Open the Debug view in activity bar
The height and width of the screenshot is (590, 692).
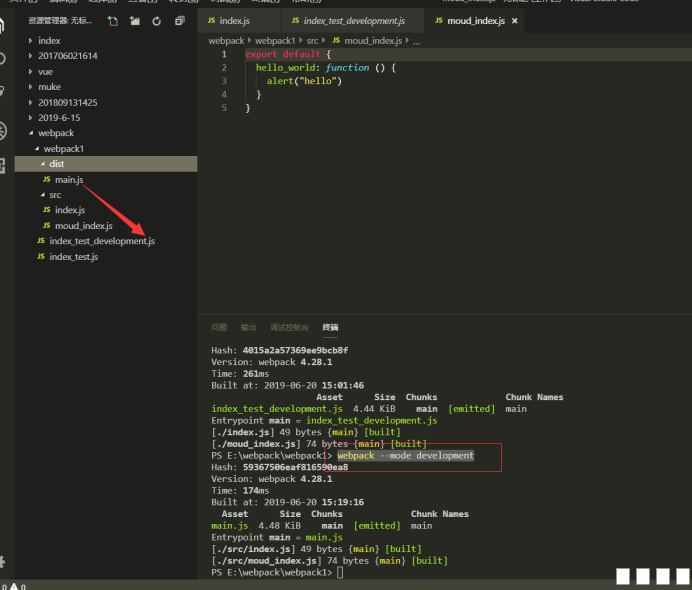pos(3,131)
